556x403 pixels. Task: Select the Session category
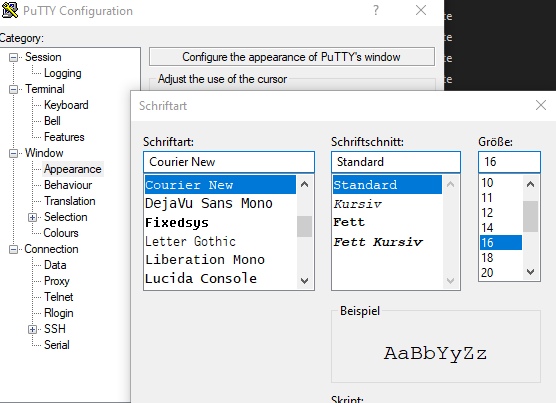pos(43,57)
